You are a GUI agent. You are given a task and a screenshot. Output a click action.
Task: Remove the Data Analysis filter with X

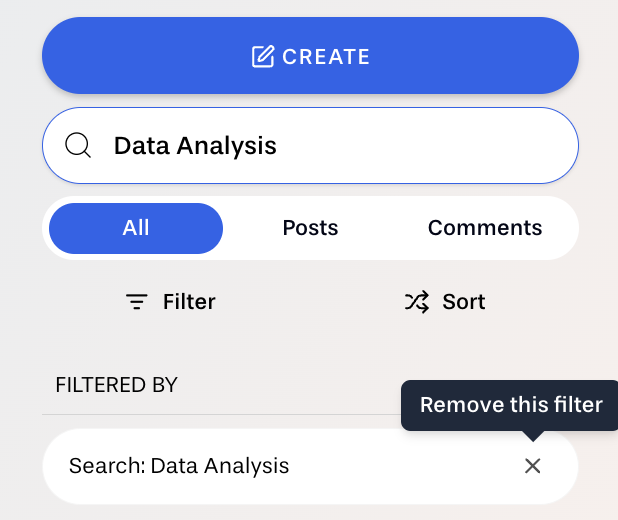[532, 466]
